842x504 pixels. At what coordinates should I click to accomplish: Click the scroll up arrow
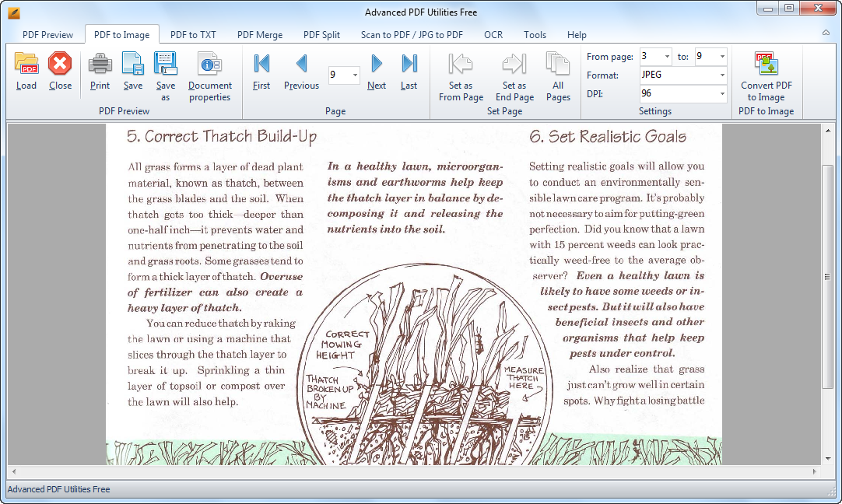pos(827,131)
